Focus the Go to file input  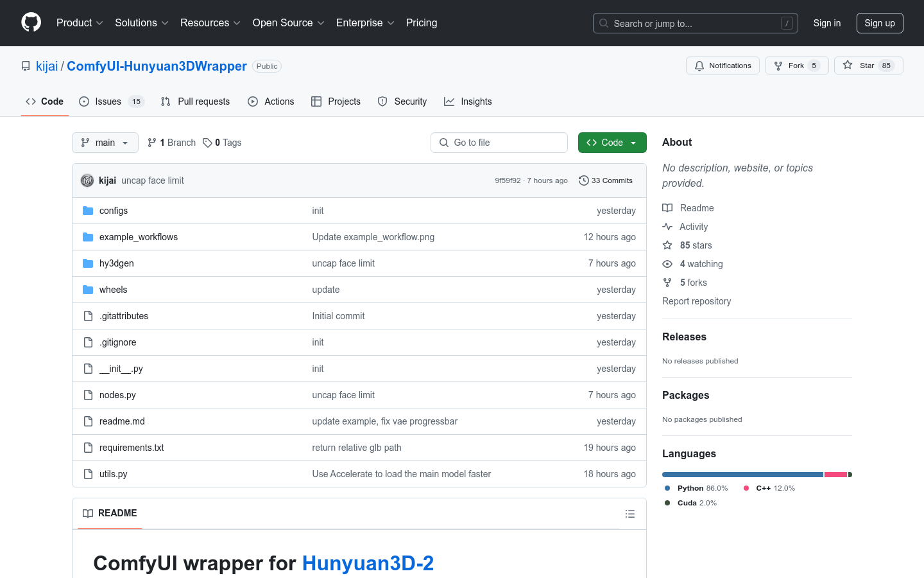click(x=499, y=143)
